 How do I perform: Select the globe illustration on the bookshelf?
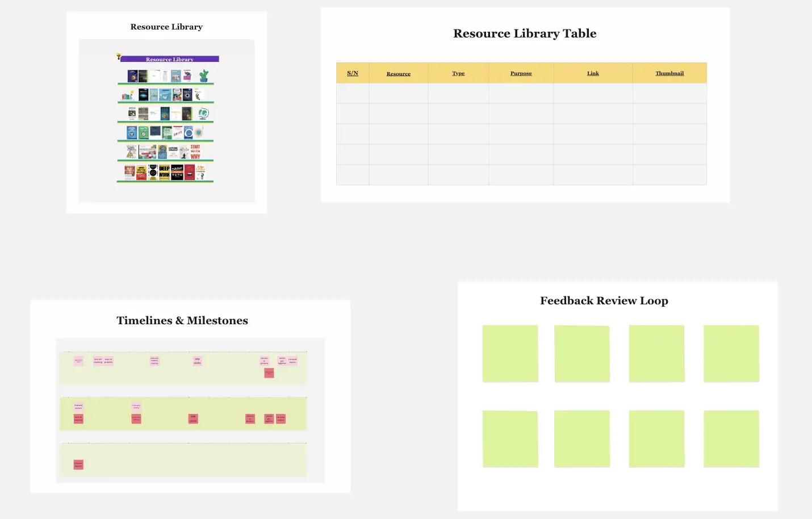[204, 114]
